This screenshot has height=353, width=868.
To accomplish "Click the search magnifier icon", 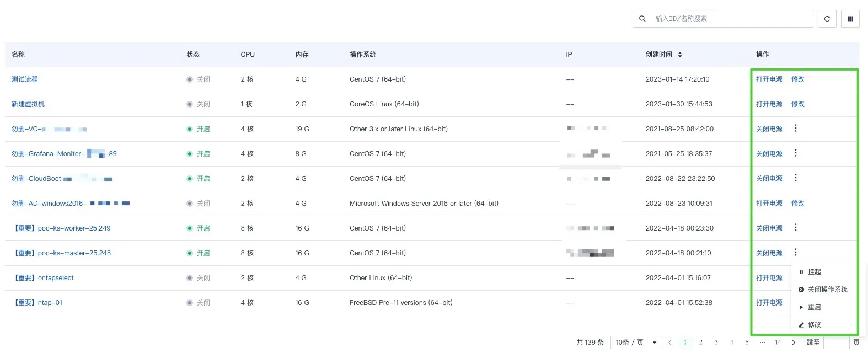I will coord(642,19).
